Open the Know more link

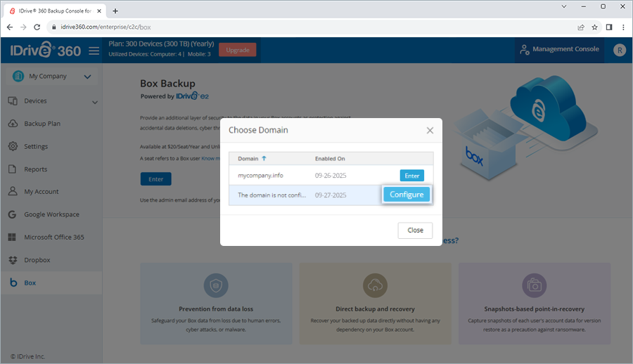tap(211, 159)
